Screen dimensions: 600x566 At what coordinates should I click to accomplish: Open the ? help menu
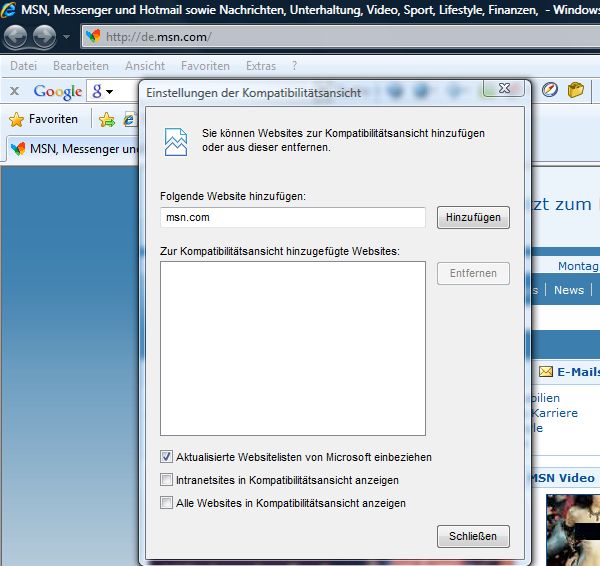[x=294, y=66]
